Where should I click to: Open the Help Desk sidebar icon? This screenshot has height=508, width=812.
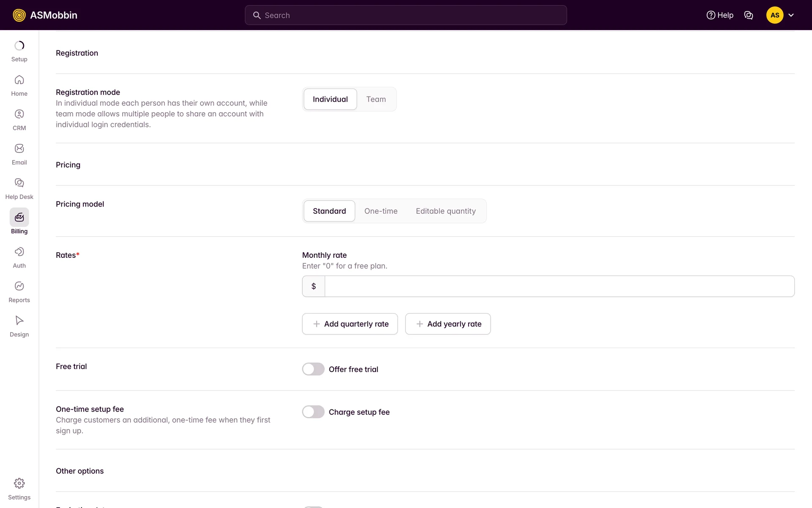click(19, 183)
